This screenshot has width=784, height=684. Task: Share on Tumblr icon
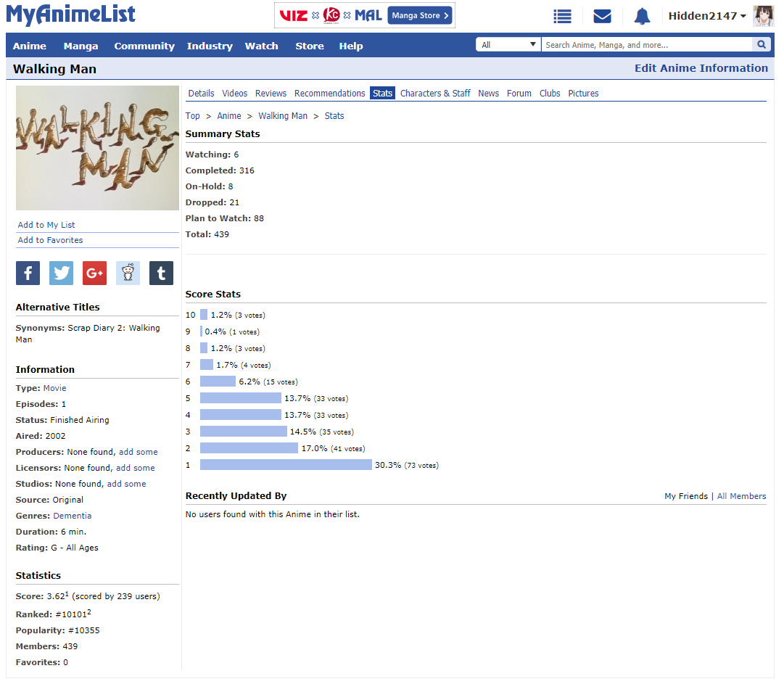point(161,273)
